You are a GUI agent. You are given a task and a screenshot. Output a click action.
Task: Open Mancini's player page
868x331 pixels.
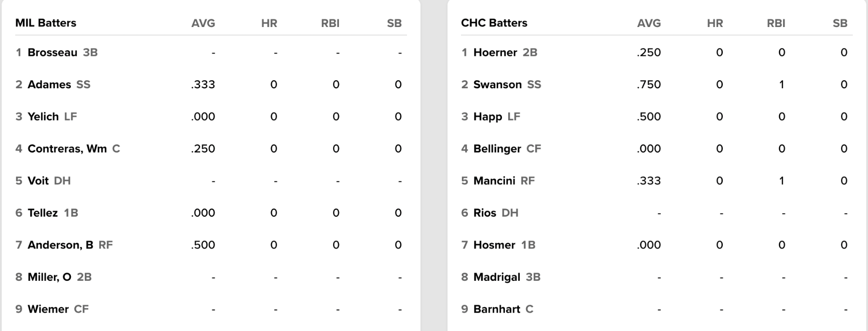tap(494, 181)
